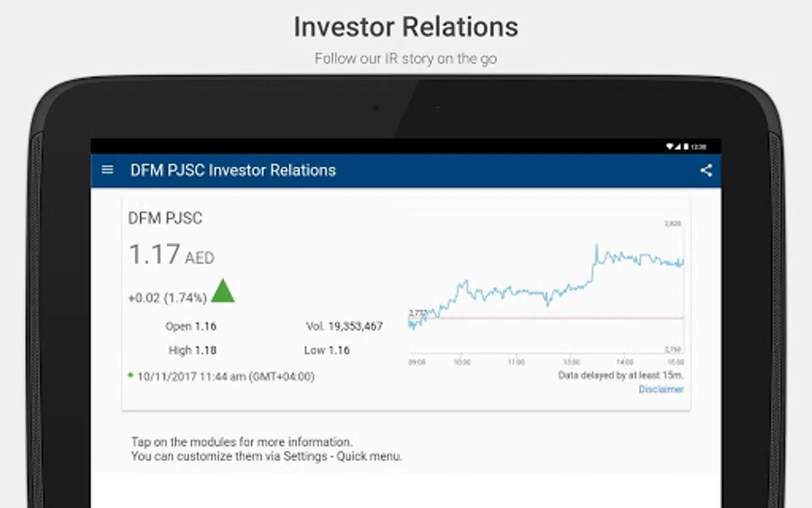Viewport: 812px width, 508px height.
Task: Click the DFM PJSC Investor Relations title
Action: (x=233, y=170)
